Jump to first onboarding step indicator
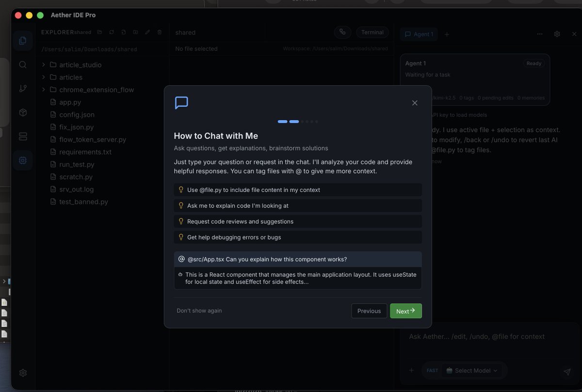 click(x=283, y=122)
